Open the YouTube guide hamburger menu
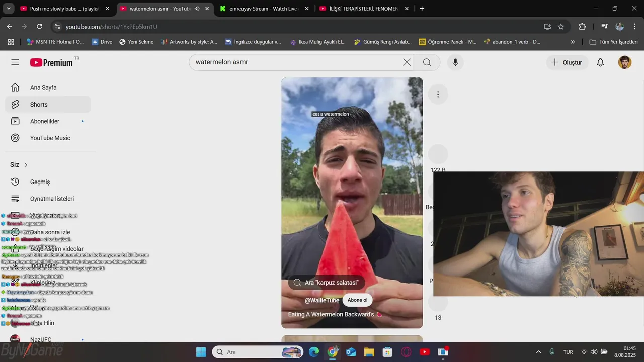Image resolution: width=644 pixels, height=362 pixels. coord(15,62)
